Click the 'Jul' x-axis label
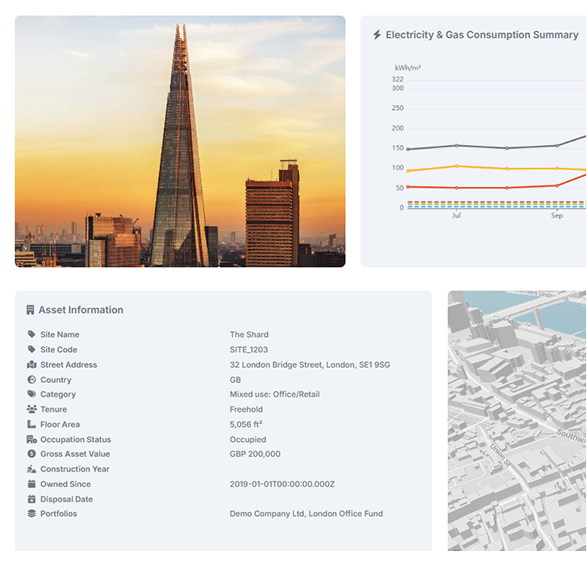 coord(456,215)
